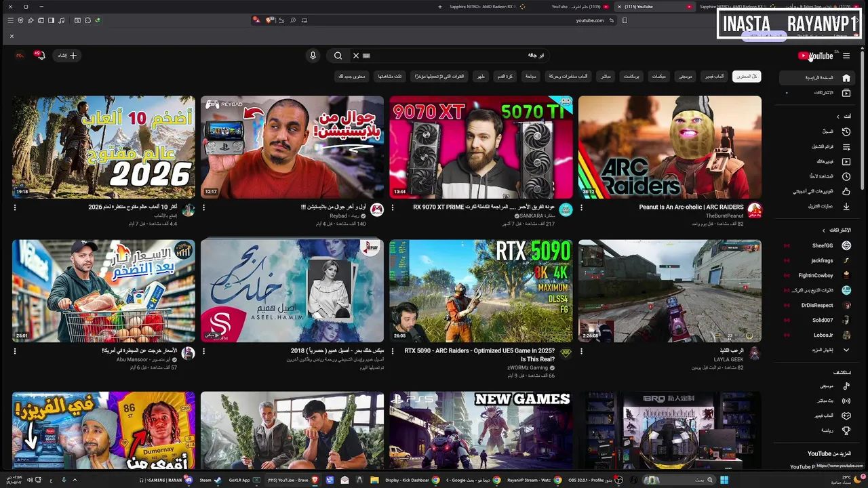Open the RTX 5090 ARC Raiders thumbnail
Image resolution: width=868 pixels, height=488 pixels.
481,291
